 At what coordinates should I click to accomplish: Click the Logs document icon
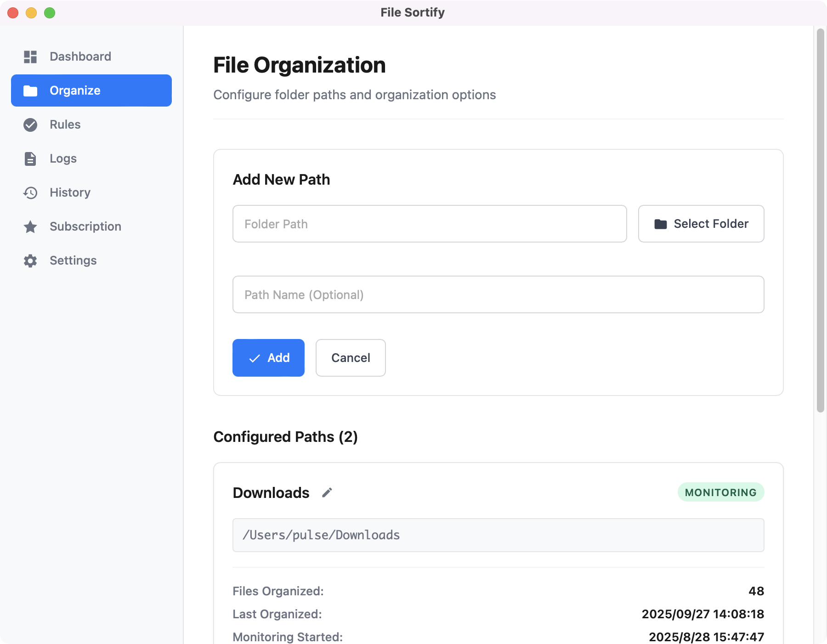(x=30, y=158)
